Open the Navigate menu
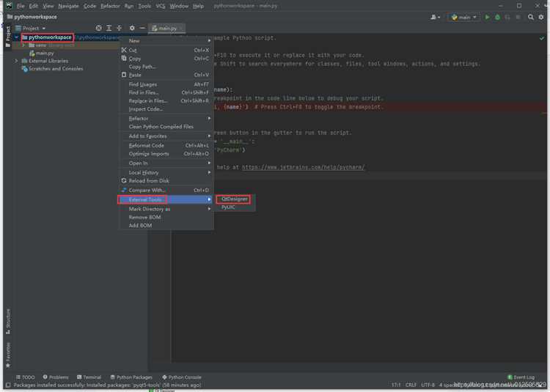Image resolution: width=550 pixels, height=392 pixels. [x=68, y=6]
